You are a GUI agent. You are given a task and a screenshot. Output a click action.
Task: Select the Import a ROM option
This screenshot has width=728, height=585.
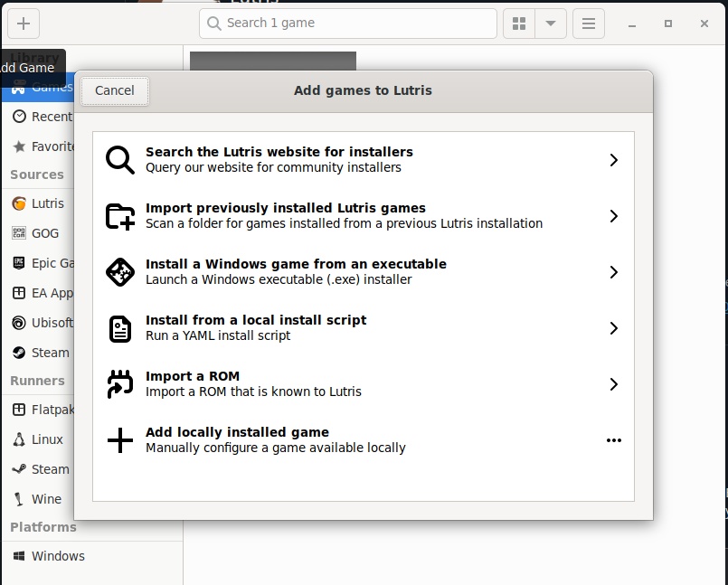click(x=364, y=384)
